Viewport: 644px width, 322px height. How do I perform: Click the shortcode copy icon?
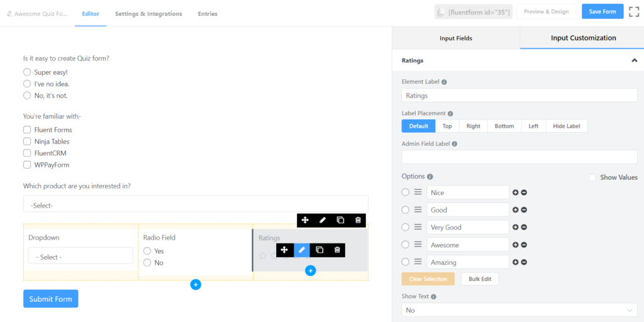click(441, 12)
